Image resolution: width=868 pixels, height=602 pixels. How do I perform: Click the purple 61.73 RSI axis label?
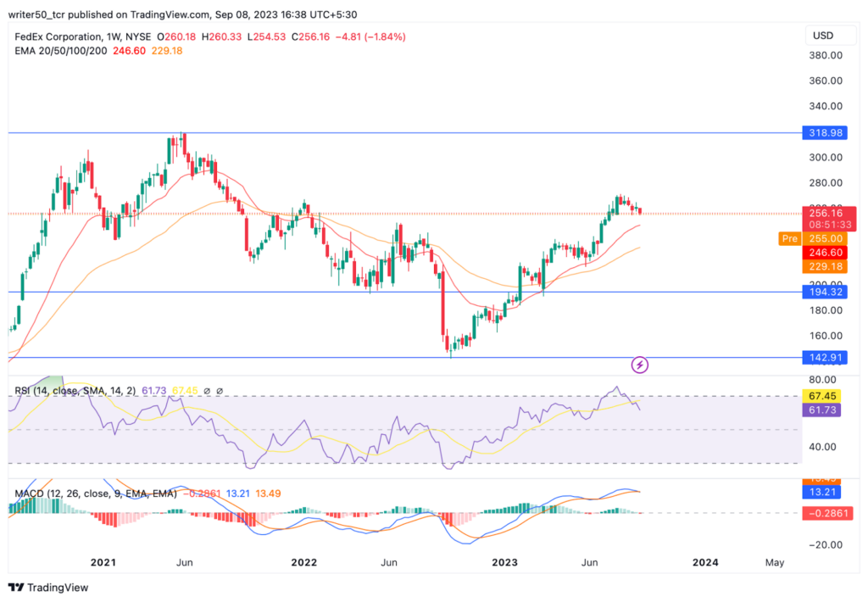click(x=821, y=410)
